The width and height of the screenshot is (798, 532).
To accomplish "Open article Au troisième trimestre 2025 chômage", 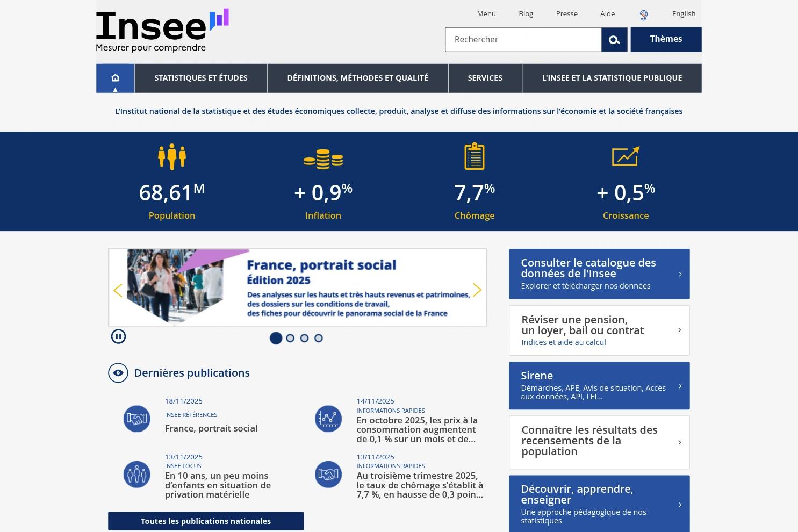I will pyautogui.click(x=420, y=485).
